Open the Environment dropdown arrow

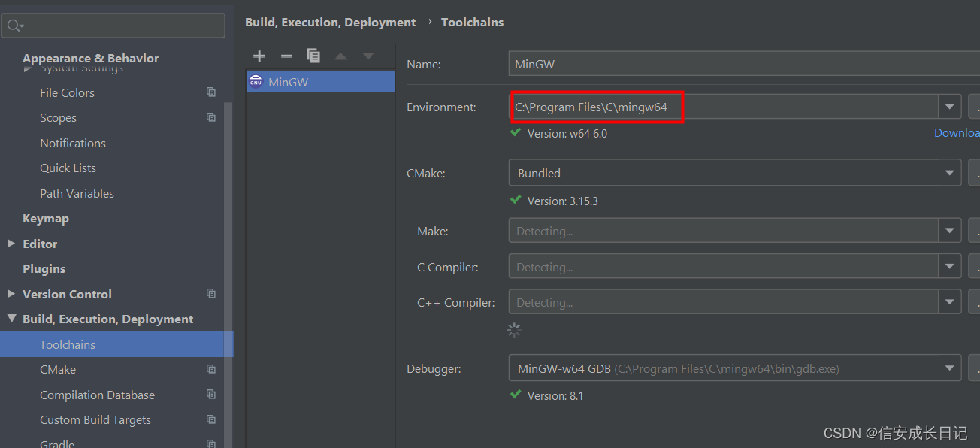950,107
